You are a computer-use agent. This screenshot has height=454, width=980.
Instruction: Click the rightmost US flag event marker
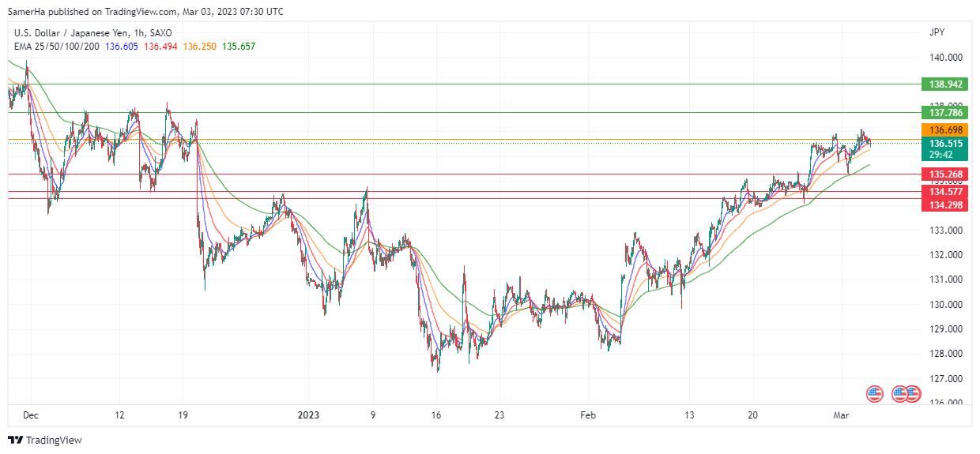coord(913,392)
